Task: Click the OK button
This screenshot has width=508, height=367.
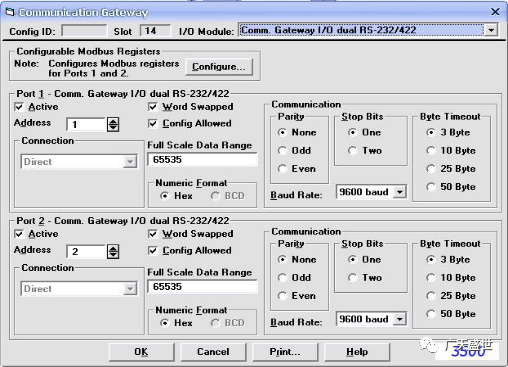Action: pos(141,352)
